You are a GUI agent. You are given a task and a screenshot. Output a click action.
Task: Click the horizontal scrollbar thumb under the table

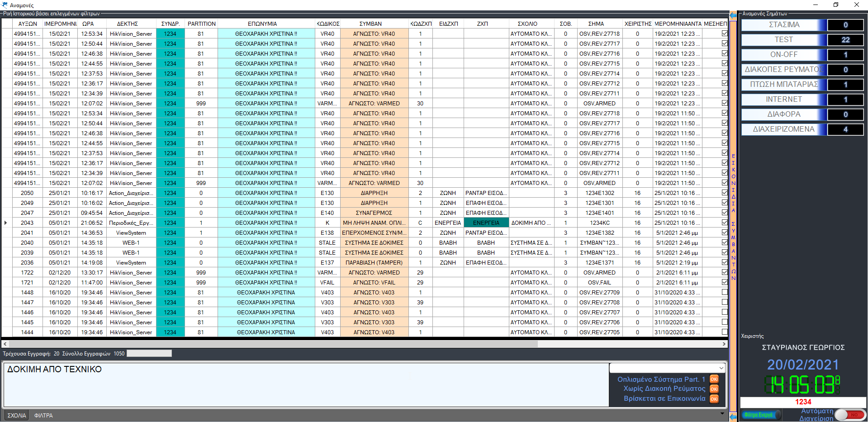tap(271, 344)
